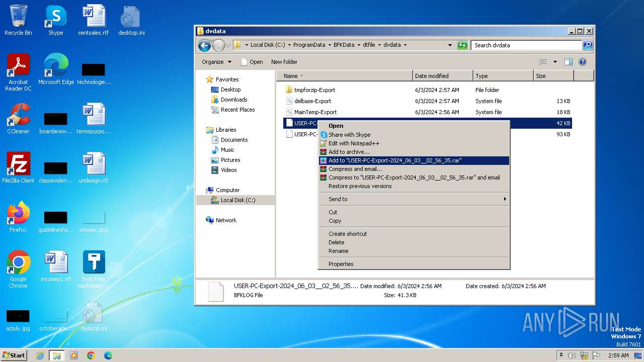Screen dimensions: 644x362
Task: Open Acrobat Reader DC shortcut
Action: click(18, 72)
